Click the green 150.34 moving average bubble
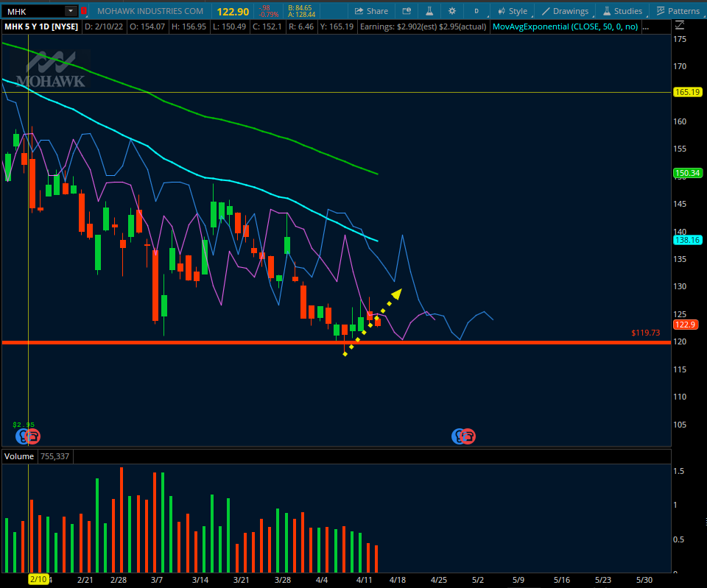Screen dimensions: 707x588 point(688,173)
